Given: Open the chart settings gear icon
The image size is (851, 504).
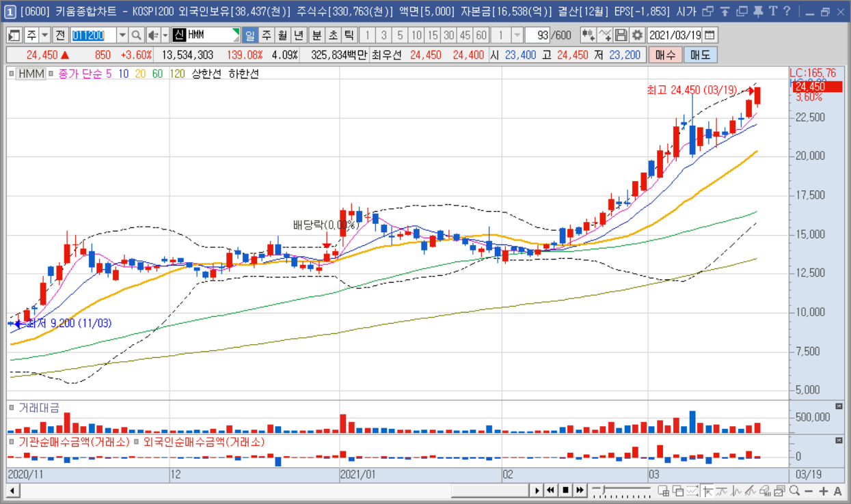Looking at the screenshot, I should [x=638, y=36].
